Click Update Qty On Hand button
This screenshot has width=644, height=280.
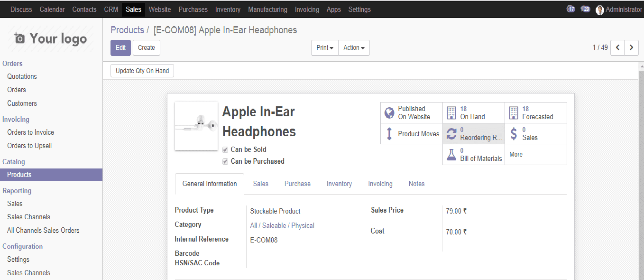point(142,71)
